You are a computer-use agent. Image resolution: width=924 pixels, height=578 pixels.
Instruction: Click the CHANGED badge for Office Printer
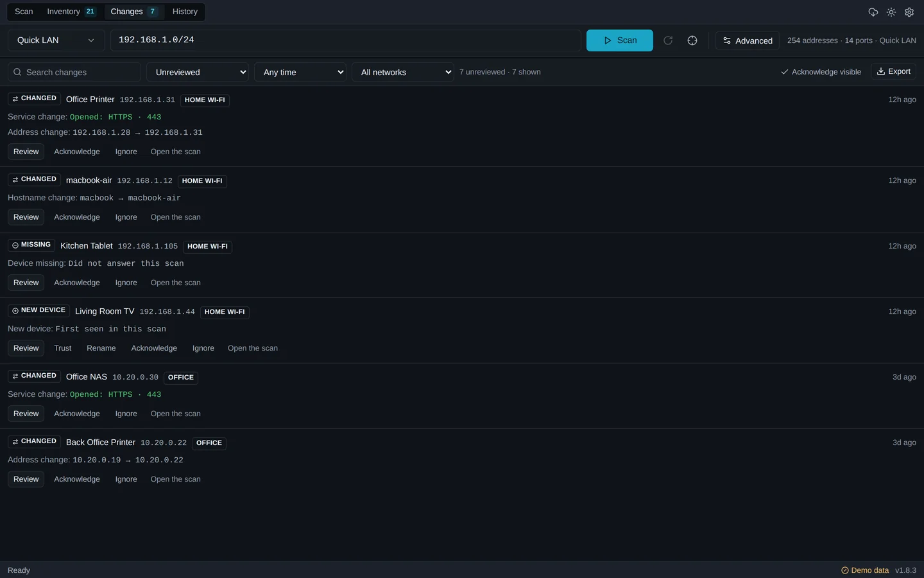coord(35,98)
